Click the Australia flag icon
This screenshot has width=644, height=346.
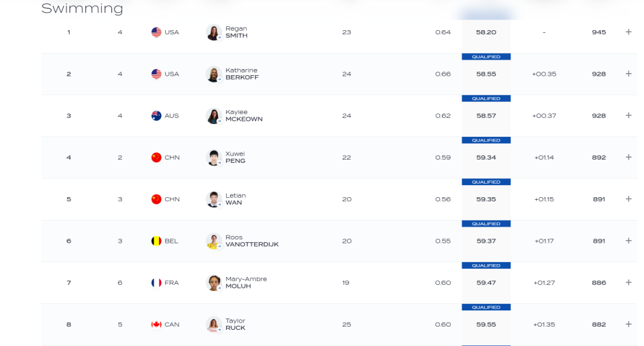pos(156,116)
